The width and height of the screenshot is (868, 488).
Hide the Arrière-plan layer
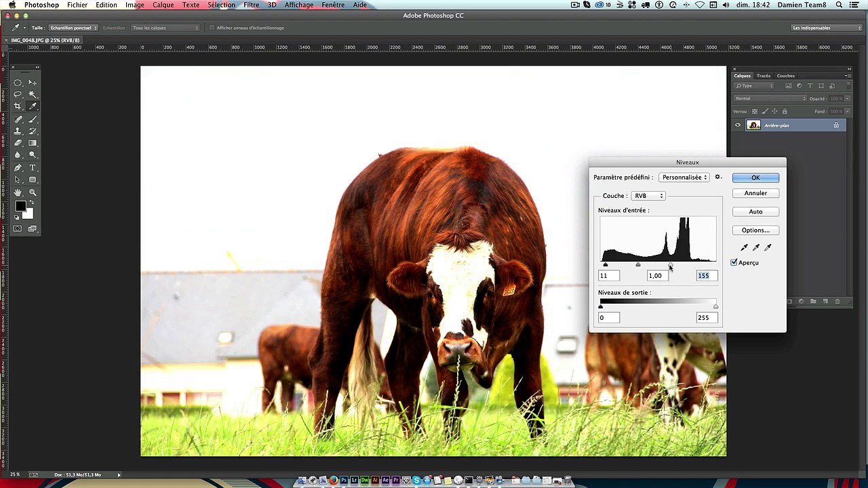(738, 125)
